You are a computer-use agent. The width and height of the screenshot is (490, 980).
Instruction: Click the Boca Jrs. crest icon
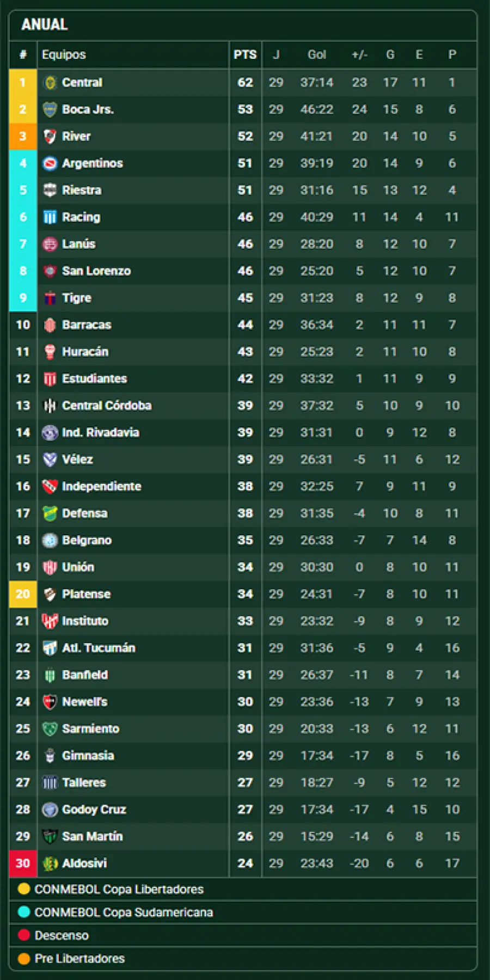pos(50,109)
